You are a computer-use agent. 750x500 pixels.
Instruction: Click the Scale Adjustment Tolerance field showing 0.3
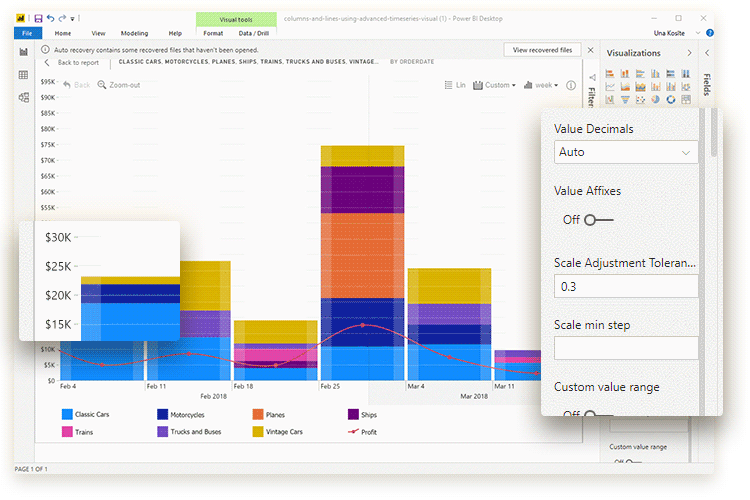coord(626,287)
